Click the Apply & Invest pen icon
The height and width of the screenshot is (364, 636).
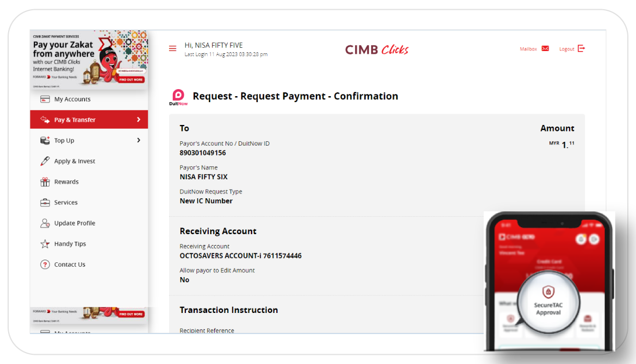[x=45, y=161]
